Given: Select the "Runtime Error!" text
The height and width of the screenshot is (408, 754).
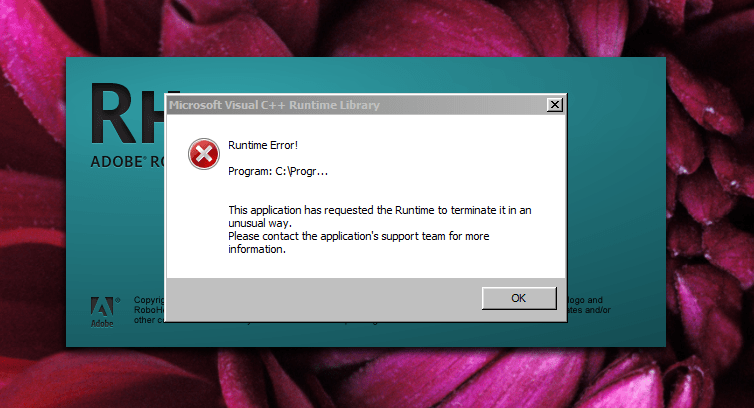Looking at the screenshot, I should click(263, 145).
